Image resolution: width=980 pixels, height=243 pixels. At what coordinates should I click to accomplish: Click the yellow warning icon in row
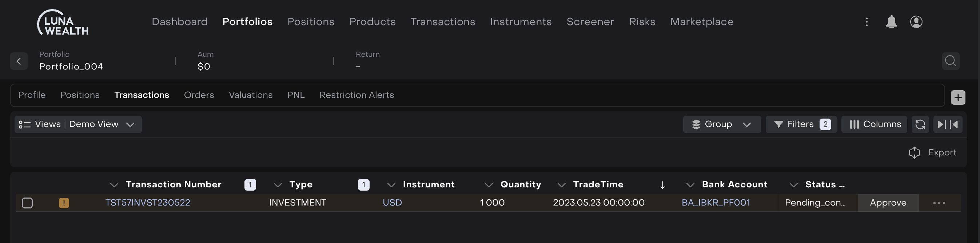click(x=64, y=203)
